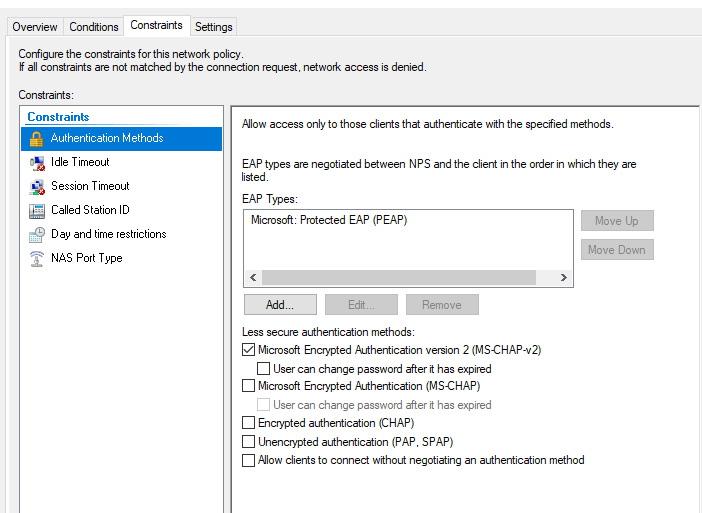702x513 pixels.
Task: Enable the MS-CHAP authentication checkbox
Action: coord(248,385)
